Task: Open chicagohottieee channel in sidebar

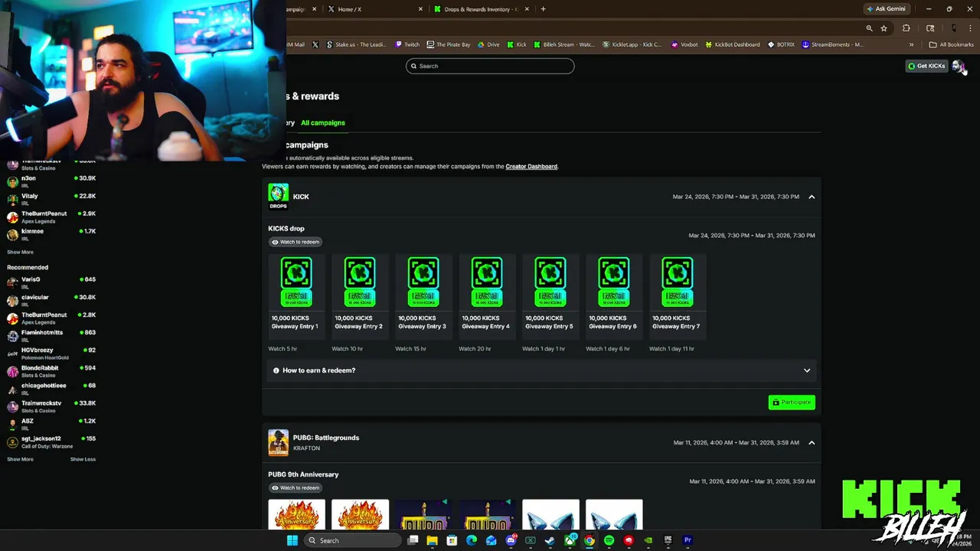Action: 51,389
